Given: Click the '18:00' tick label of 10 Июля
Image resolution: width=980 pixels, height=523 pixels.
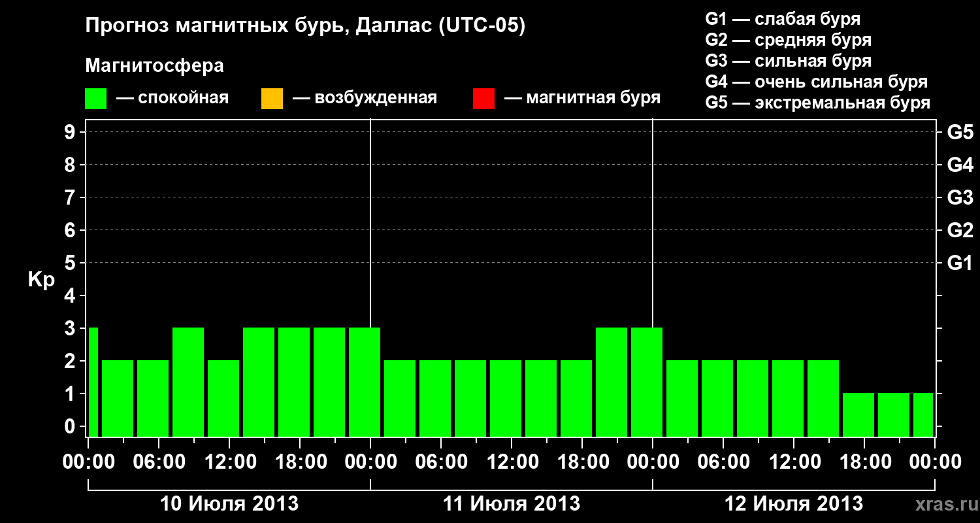Looking at the screenshot, I should 300,462.
